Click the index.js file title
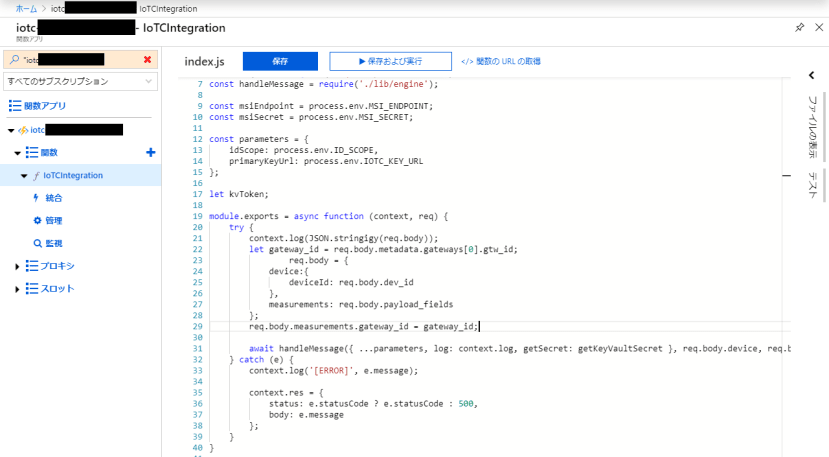 pos(204,61)
